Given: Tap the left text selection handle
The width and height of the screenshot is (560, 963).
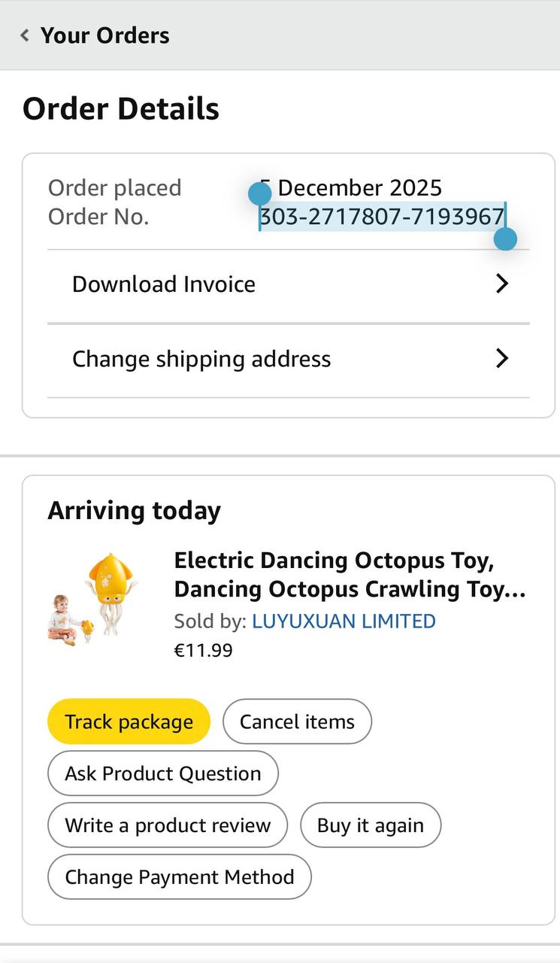Looking at the screenshot, I should [x=259, y=194].
